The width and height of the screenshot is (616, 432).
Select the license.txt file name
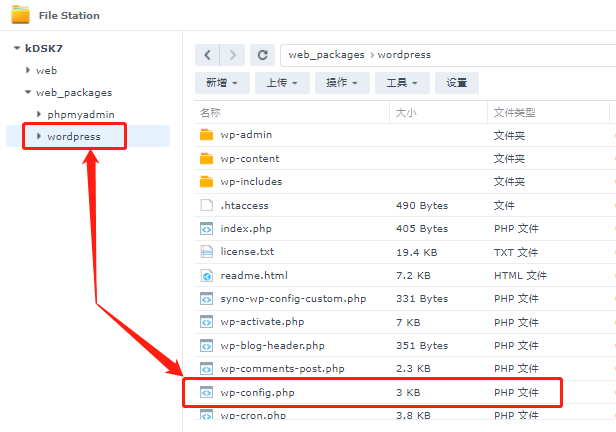coord(247,252)
